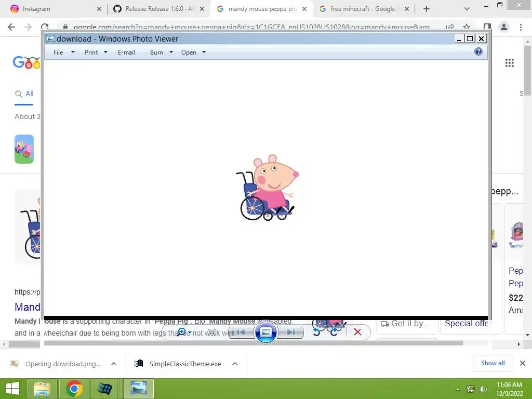Open the Photo Viewer zoom control
This screenshot has height=399, width=532.
point(184,332)
